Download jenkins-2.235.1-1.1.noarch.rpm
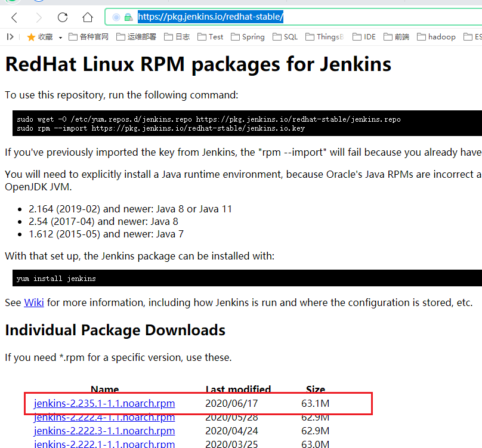 coord(104,403)
